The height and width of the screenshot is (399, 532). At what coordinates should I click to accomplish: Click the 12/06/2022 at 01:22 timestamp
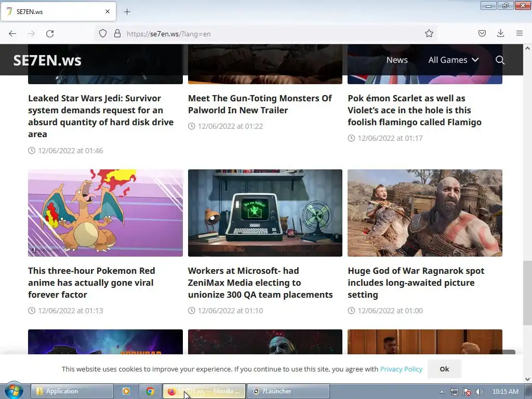225,126
